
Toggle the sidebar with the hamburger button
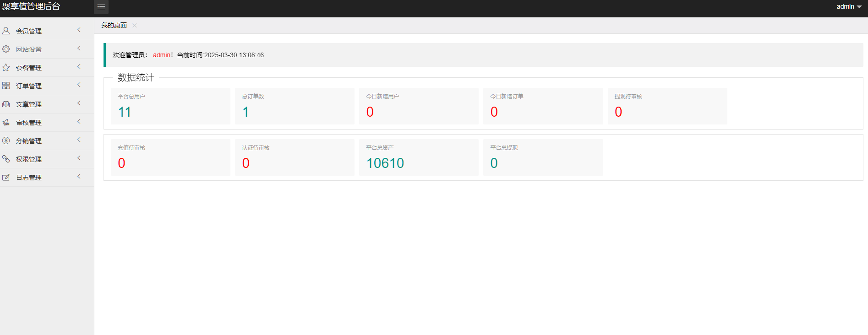[x=101, y=7]
